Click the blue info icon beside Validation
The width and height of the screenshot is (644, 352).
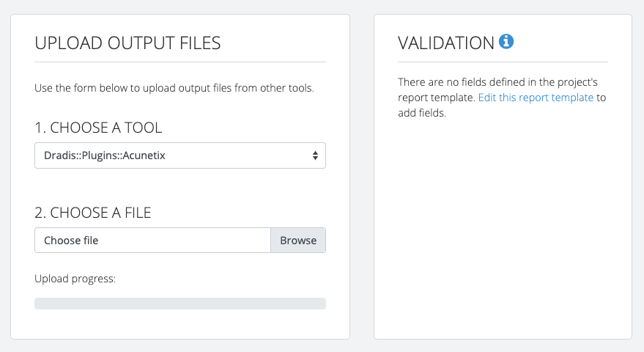pos(506,42)
